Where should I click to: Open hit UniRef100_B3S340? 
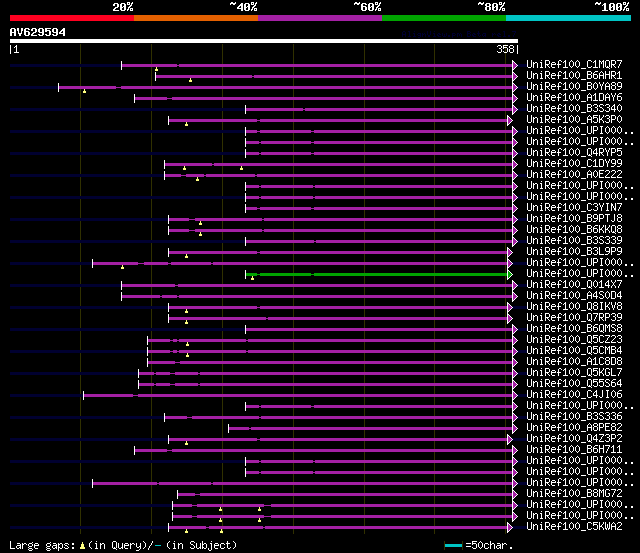pos(574,109)
